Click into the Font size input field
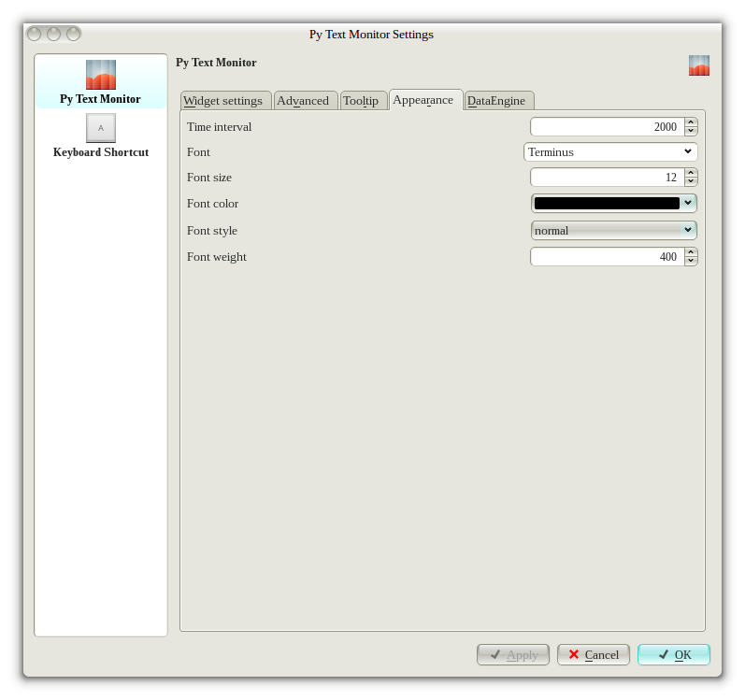This screenshot has height=700, width=745. coord(606,178)
